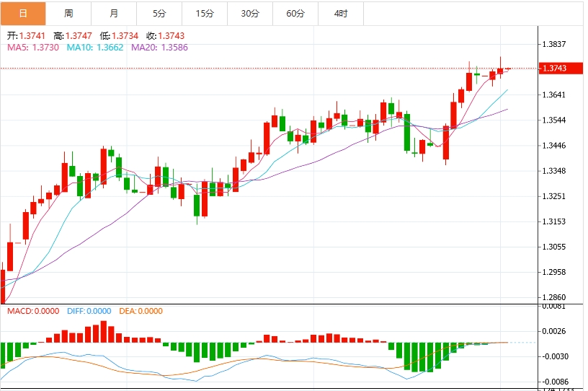
Task: Select the DIFF value label
Action: pos(89,311)
